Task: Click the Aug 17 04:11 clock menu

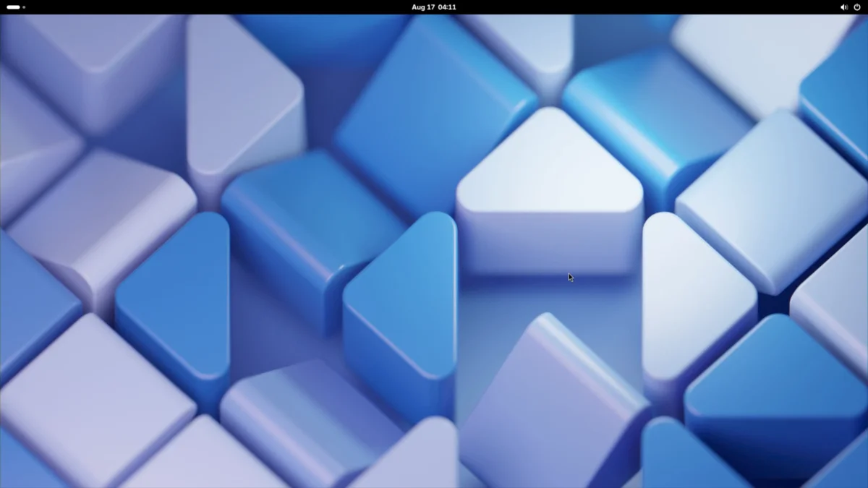Action: (434, 7)
